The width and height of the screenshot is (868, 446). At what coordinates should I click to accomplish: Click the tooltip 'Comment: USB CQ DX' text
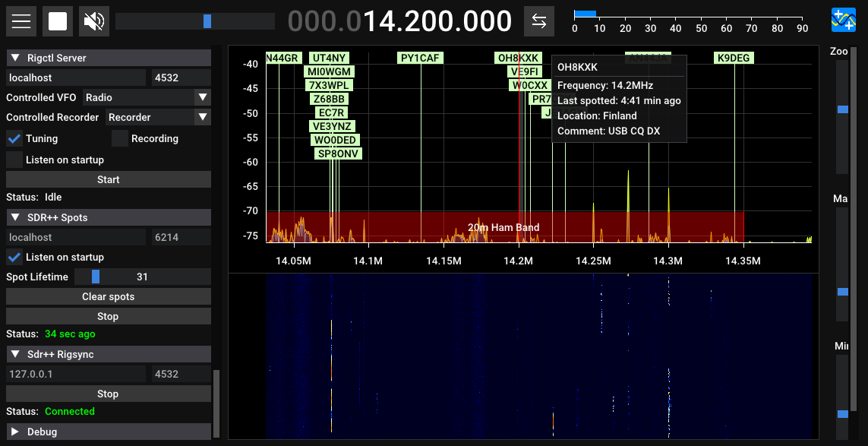[609, 131]
